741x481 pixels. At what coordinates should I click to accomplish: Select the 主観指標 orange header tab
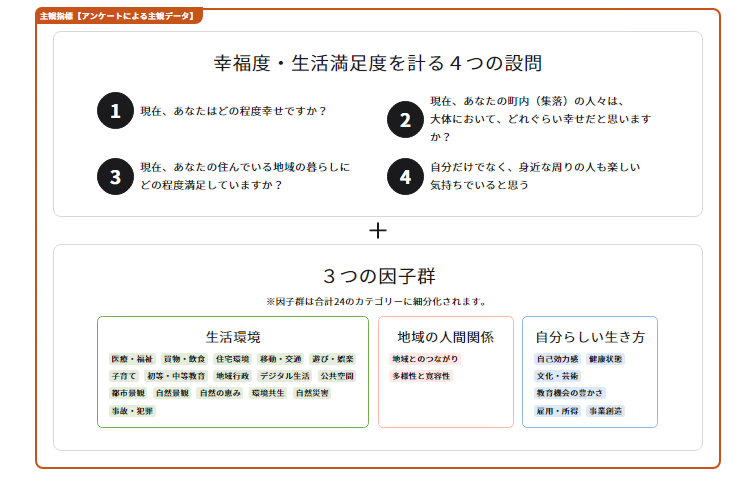coord(118,16)
